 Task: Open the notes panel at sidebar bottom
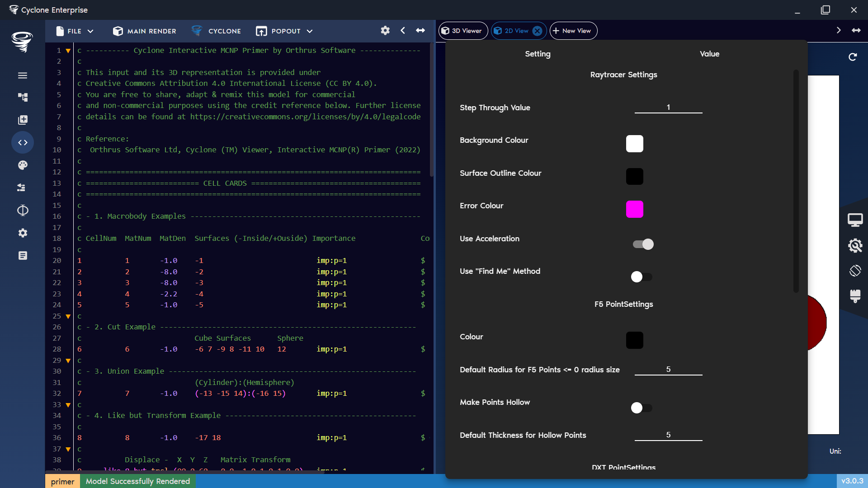pyautogui.click(x=23, y=255)
